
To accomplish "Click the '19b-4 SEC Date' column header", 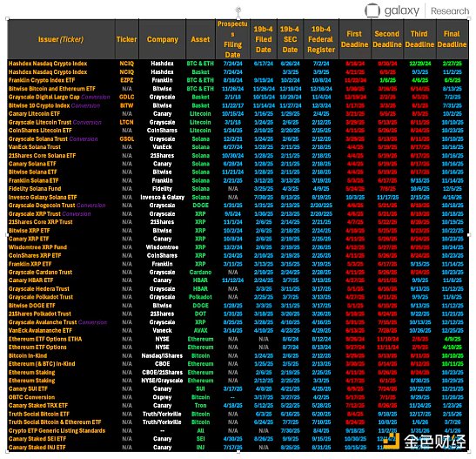I will click(x=290, y=39).
